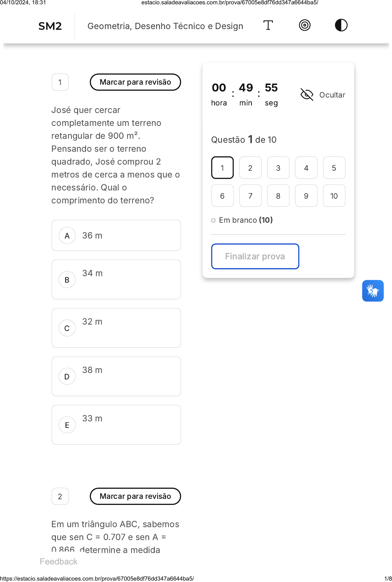
Task: Toggle the high contrast half-circle icon
Action: pyautogui.click(x=341, y=25)
